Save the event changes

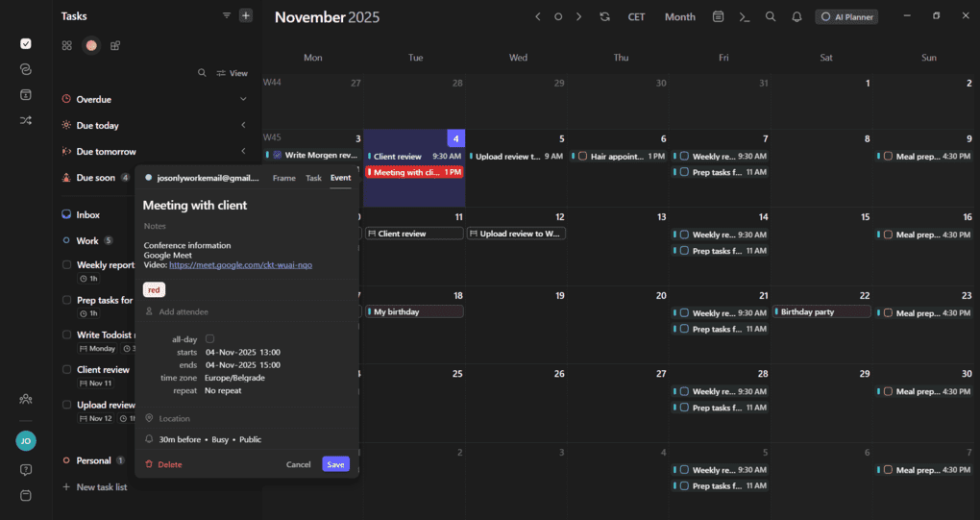(335, 464)
